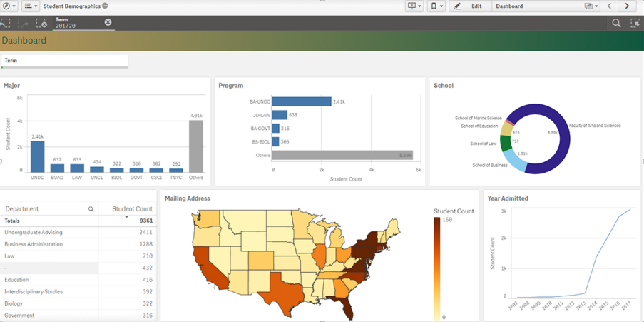Open the navigation compass menu

9,6
